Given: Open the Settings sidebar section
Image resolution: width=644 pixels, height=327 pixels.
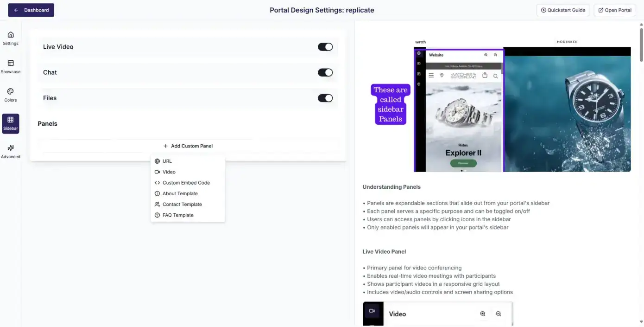Looking at the screenshot, I should tap(11, 38).
